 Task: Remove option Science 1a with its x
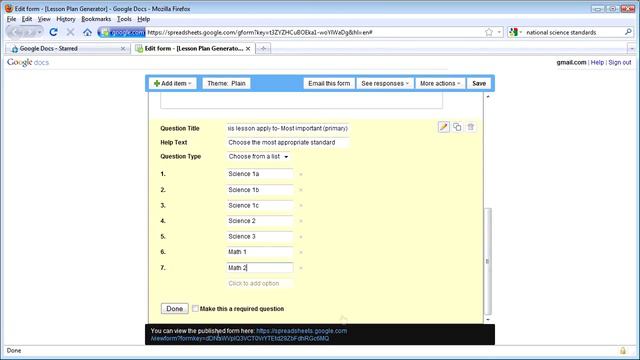301,174
